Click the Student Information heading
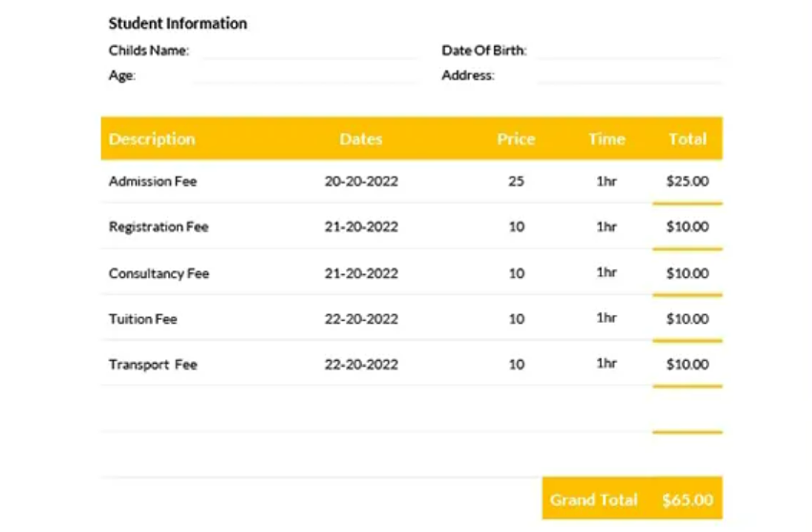Image resolution: width=812 pixels, height=532 pixels. pos(178,24)
